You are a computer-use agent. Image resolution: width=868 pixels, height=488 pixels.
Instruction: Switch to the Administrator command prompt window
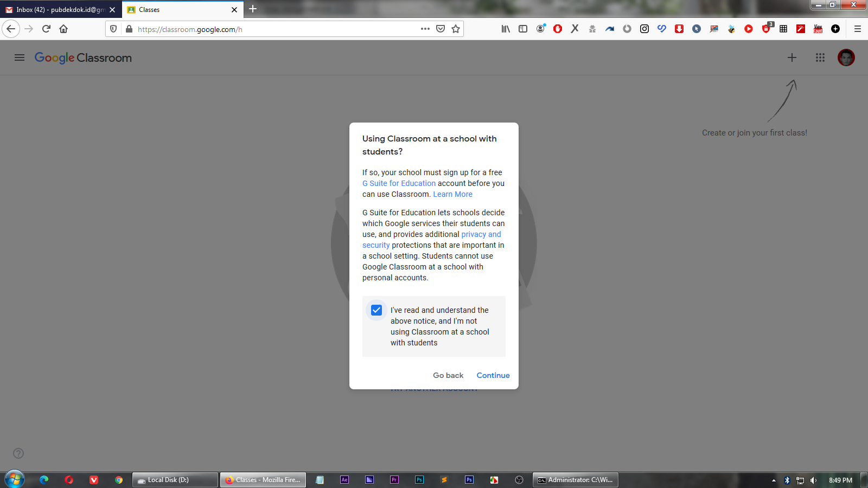coord(576,480)
